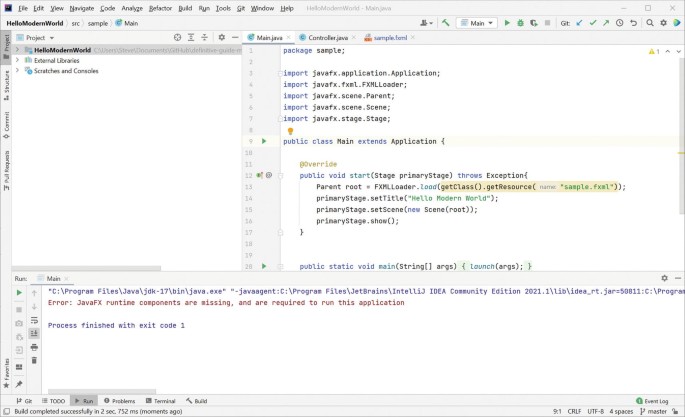Pin the Run tab with pin icon

19,384
